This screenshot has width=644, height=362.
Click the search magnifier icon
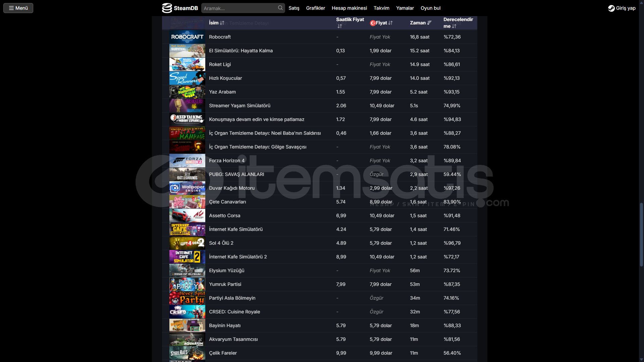coord(280,8)
